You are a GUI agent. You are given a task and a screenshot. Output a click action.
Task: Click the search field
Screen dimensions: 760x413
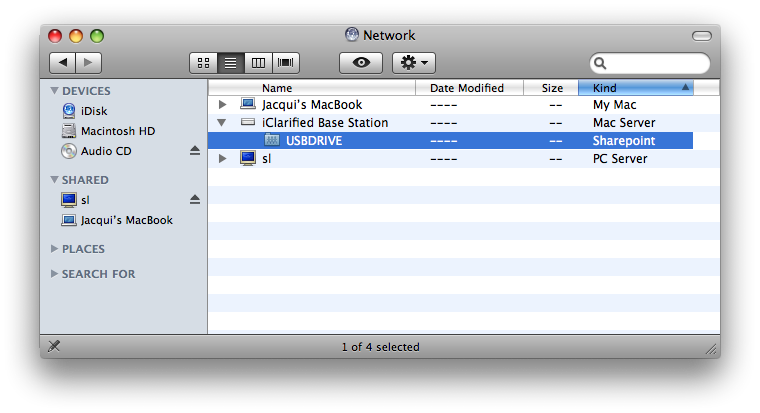coord(655,63)
